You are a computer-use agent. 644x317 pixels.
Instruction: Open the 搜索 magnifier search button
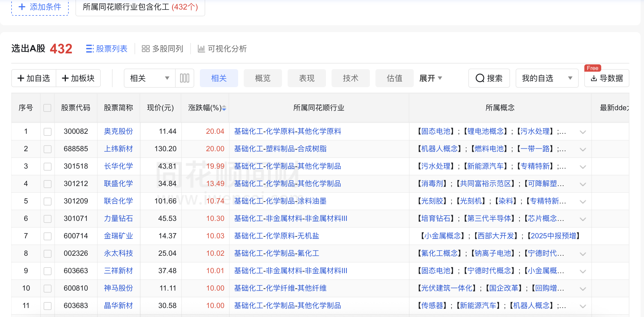tap(489, 78)
